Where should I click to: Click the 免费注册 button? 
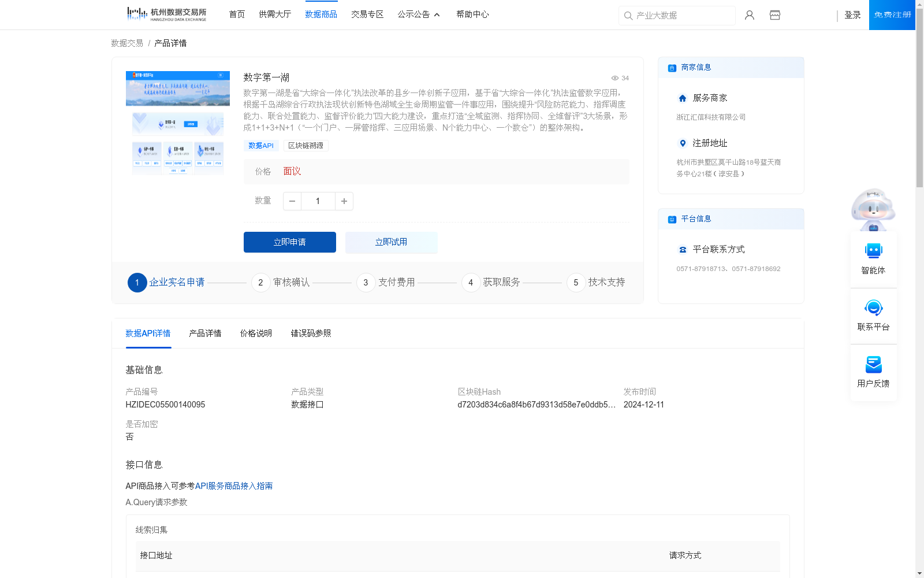click(x=892, y=15)
